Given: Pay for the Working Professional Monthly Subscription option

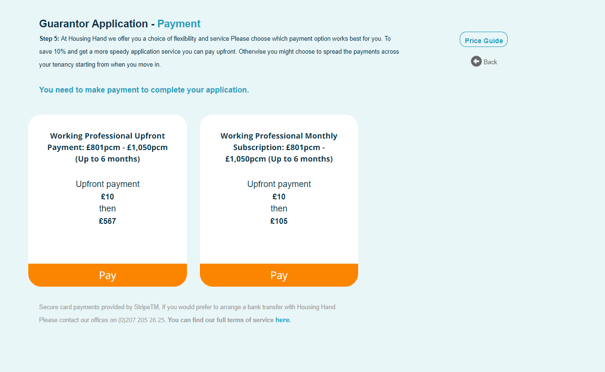Looking at the screenshot, I should click(x=279, y=275).
